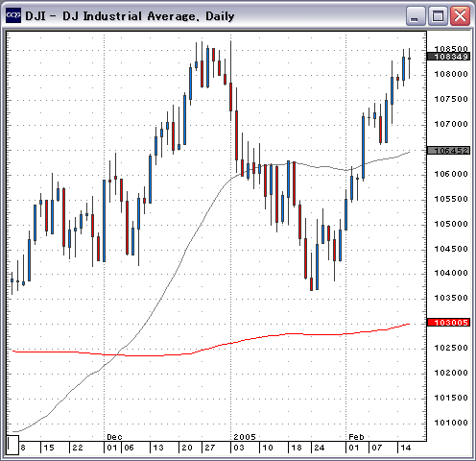Screen dimensions: 476x461
Task: Click the 102500 price axis label
Action: 451,348
